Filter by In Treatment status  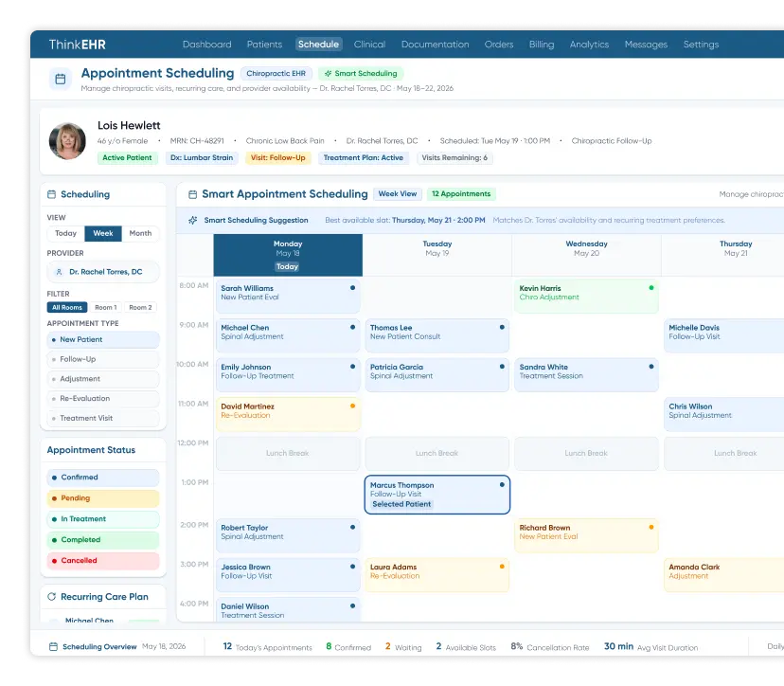tap(103, 519)
